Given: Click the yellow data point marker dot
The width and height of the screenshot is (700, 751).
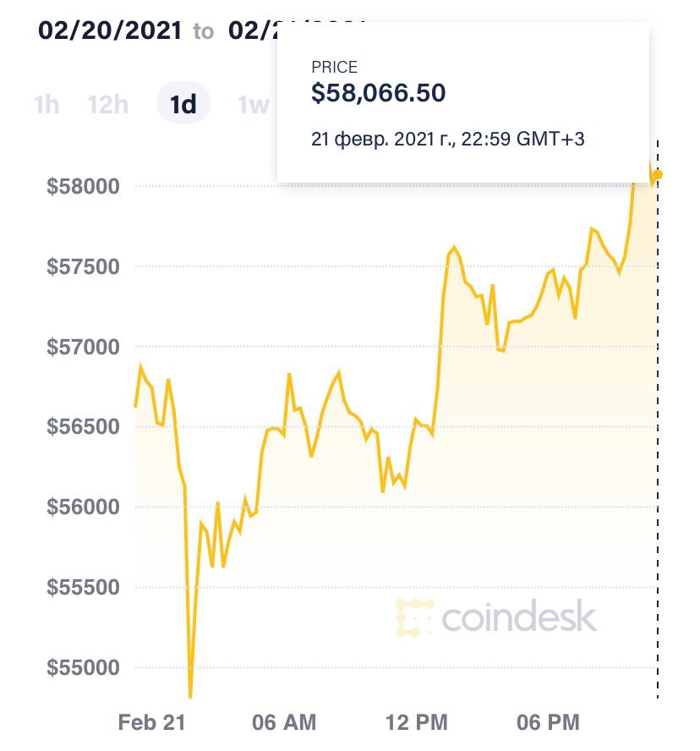Looking at the screenshot, I should pyautogui.click(x=658, y=174).
